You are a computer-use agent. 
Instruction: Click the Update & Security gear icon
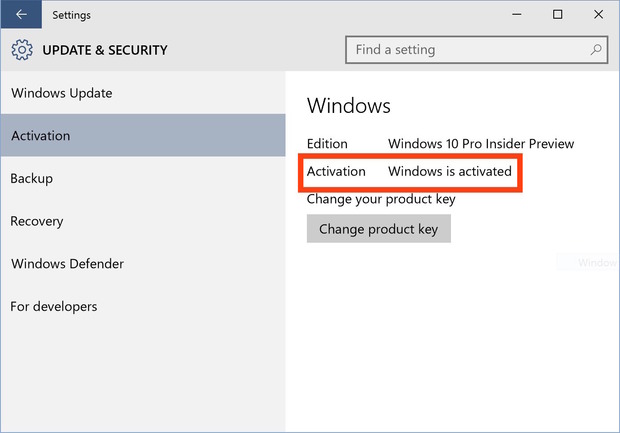(22, 50)
